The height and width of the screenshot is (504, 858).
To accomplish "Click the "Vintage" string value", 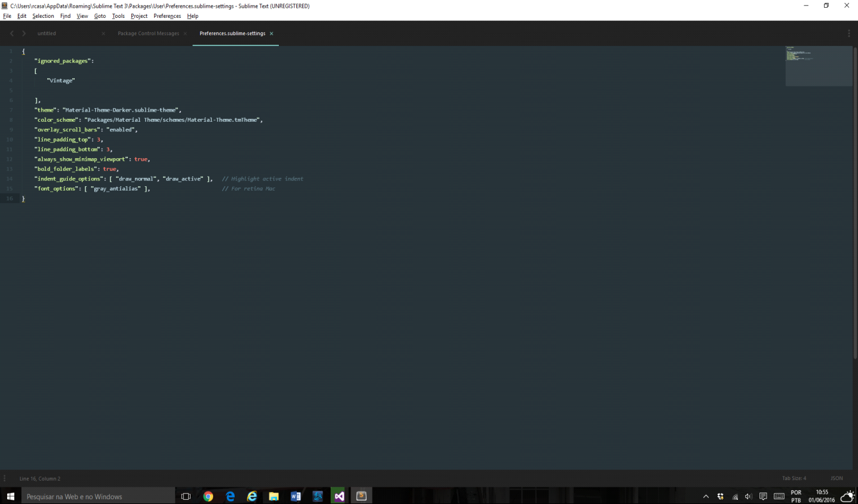I will [x=61, y=81].
